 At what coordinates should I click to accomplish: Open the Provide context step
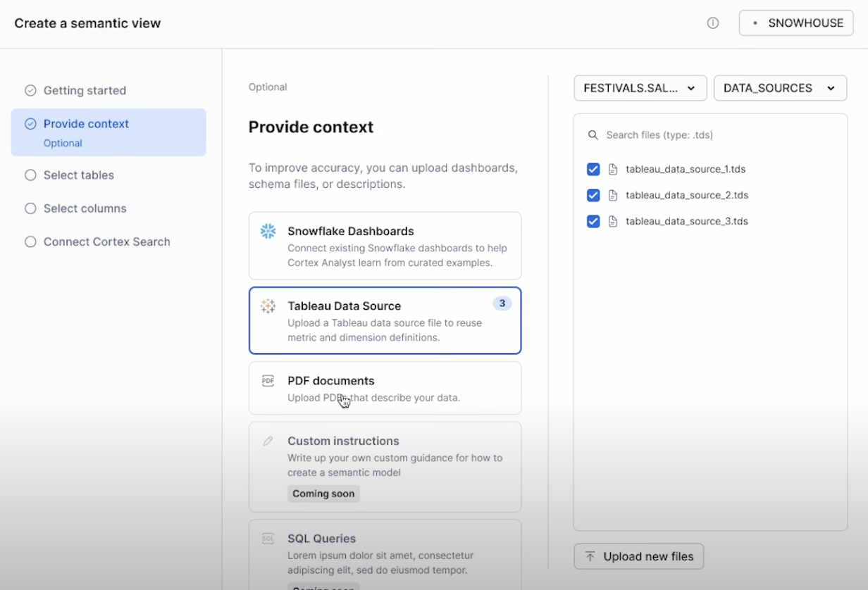coord(108,132)
